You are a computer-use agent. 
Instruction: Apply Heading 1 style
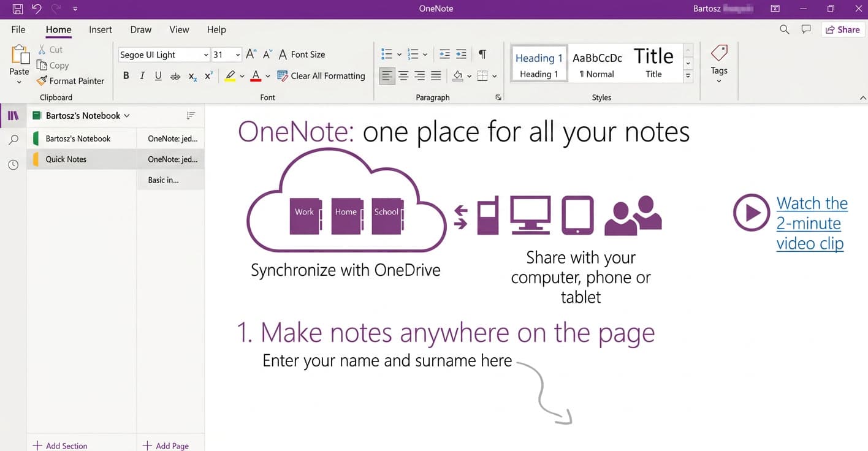click(539, 64)
